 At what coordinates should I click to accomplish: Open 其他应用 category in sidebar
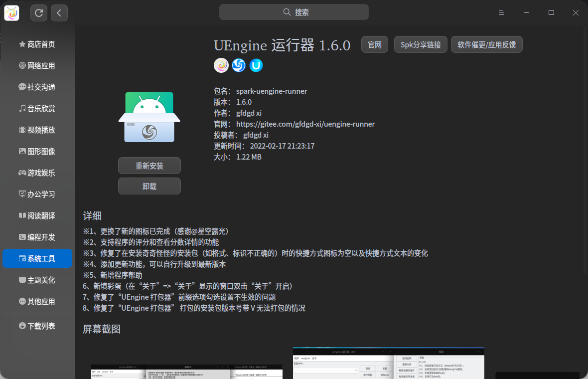[37, 301]
